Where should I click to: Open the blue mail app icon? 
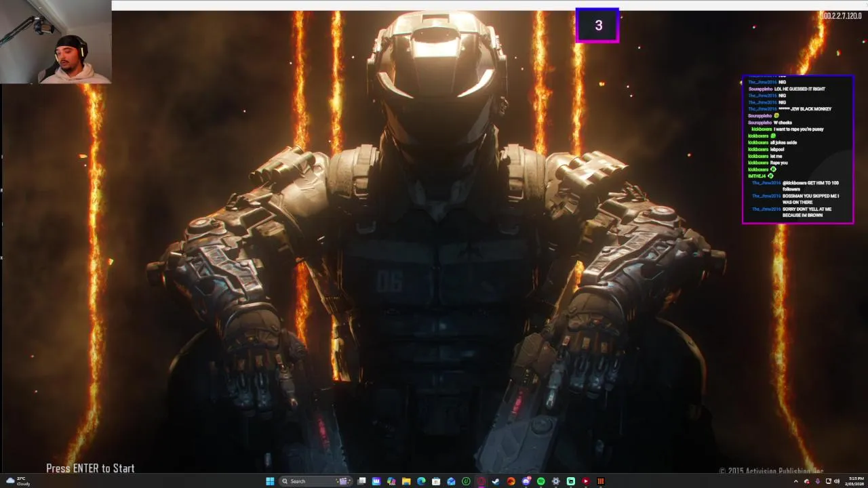451,481
